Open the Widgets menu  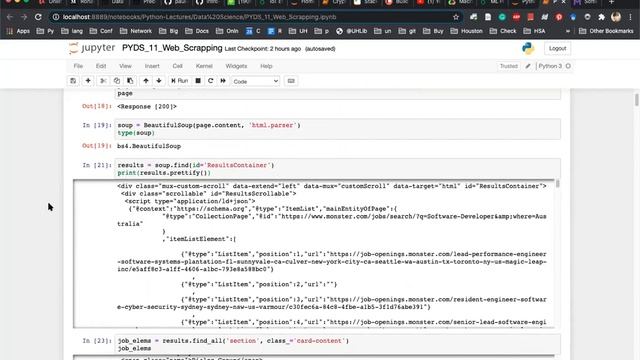[236, 66]
